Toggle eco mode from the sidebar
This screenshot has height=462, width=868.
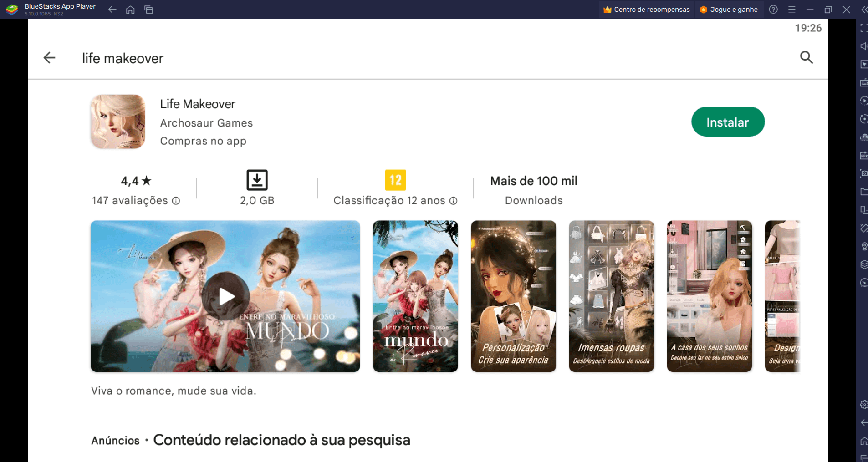click(x=863, y=283)
